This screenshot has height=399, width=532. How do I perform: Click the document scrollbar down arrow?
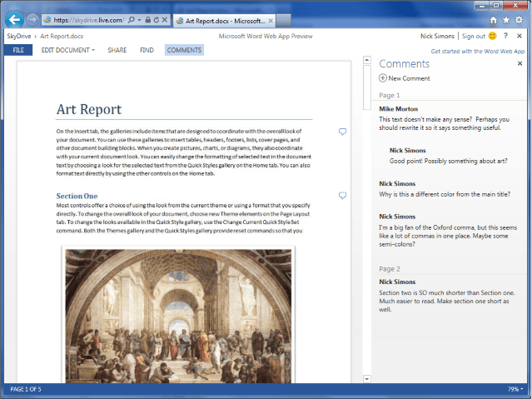pyautogui.click(x=367, y=379)
